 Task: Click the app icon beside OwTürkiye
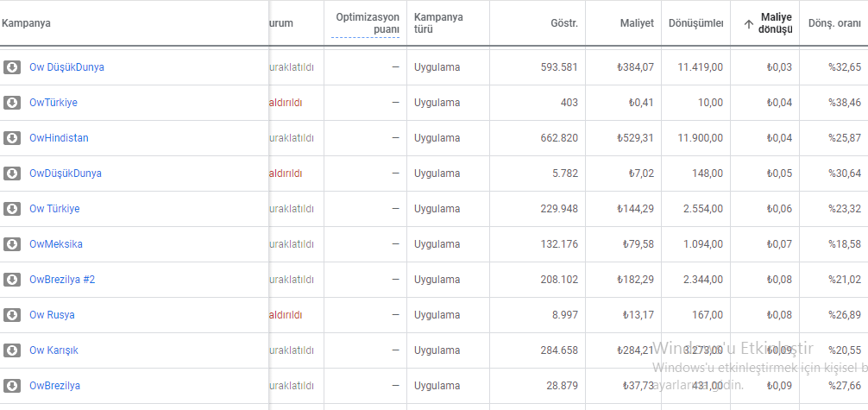tap(12, 103)
